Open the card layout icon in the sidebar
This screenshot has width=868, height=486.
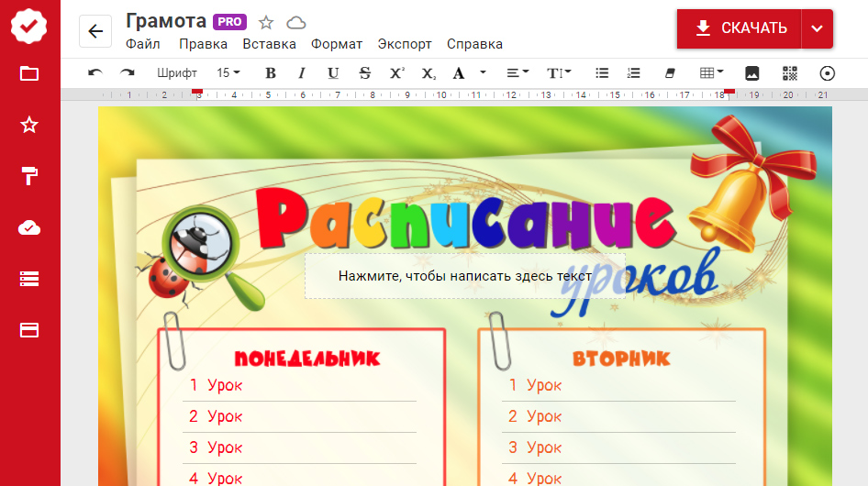click(28, 330)
